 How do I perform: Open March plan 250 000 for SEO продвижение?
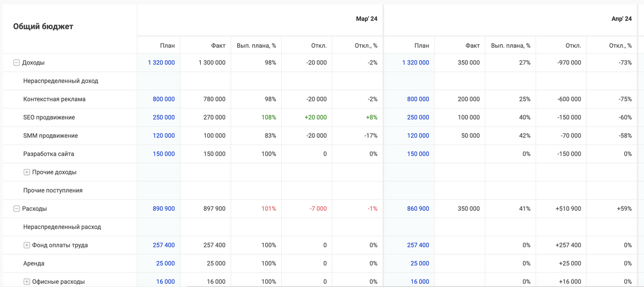click(x=164, y=117)
